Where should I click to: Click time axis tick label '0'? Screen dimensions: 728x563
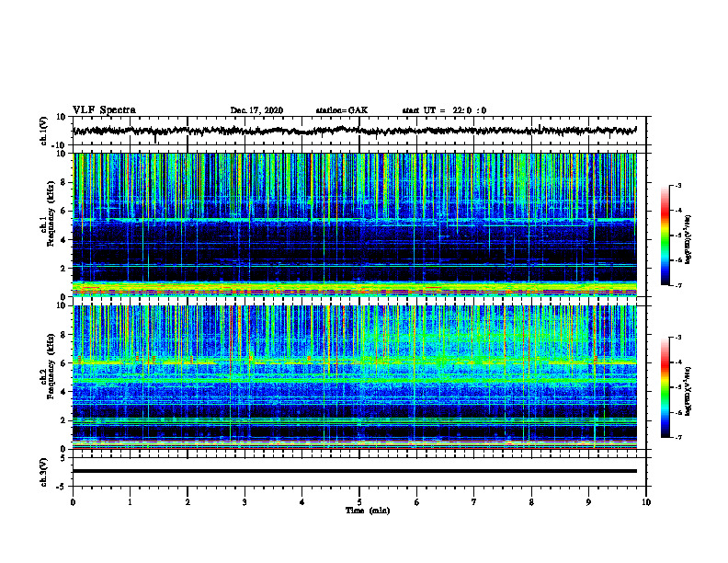coord(73,502)
